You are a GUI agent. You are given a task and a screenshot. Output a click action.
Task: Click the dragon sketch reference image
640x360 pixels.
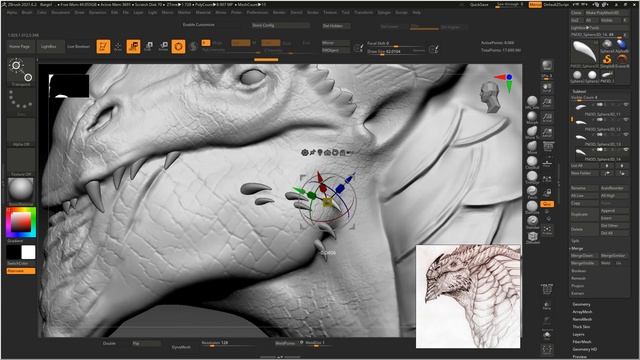click(x=468, y=296)
